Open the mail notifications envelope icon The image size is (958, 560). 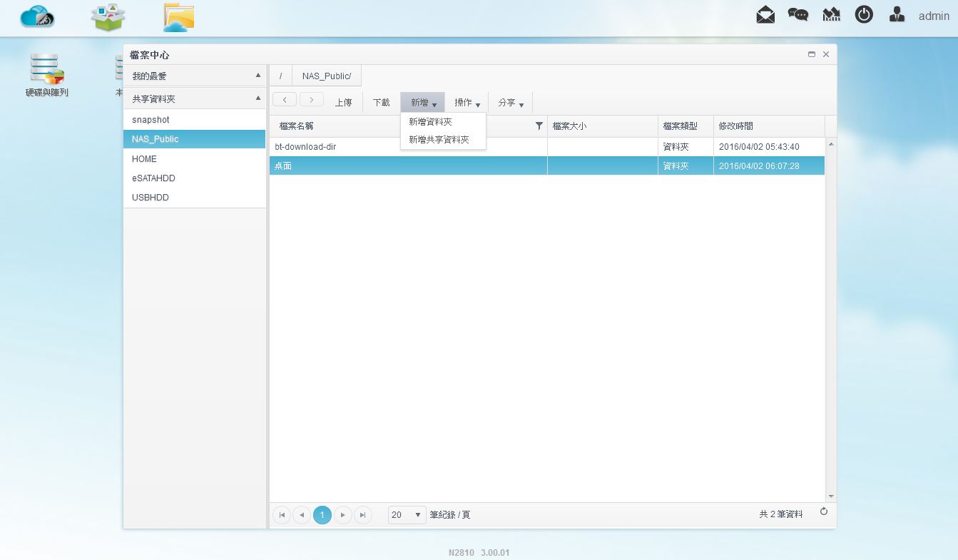click(x=765, y=14)
